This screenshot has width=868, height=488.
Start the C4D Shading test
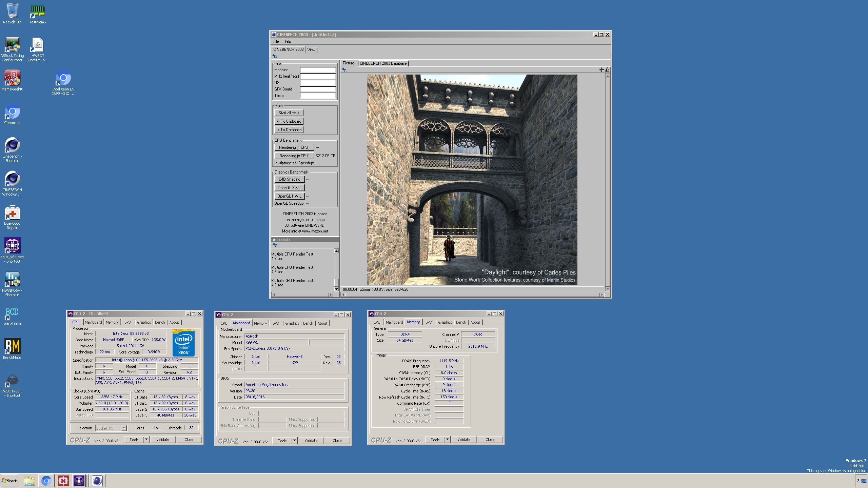click(289, 179)
